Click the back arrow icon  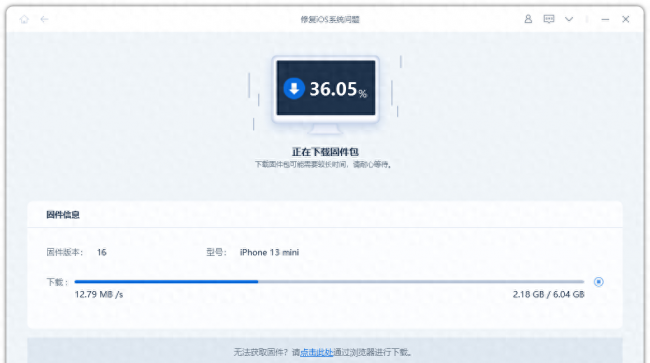point(44,19)
